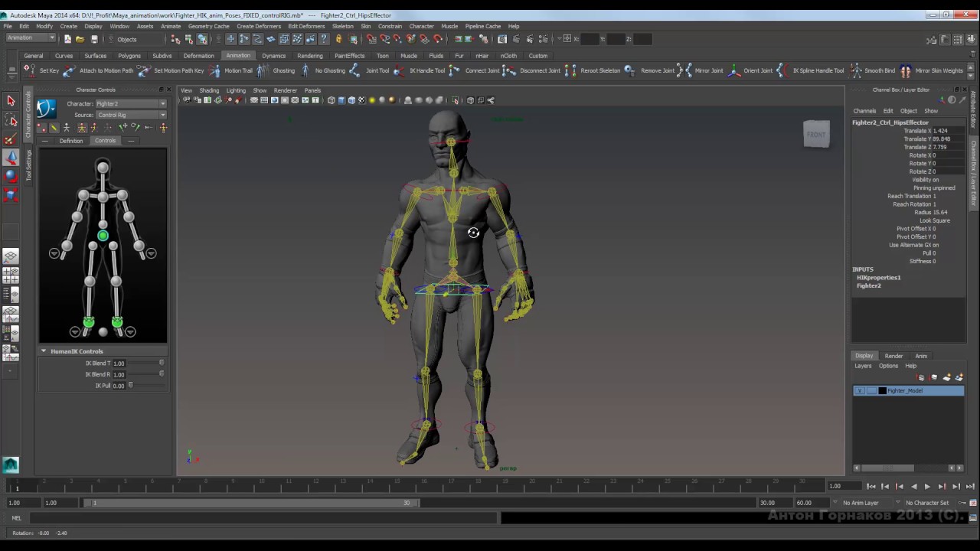Click the Connect Joint shelf icon

[x=455, y=70]
